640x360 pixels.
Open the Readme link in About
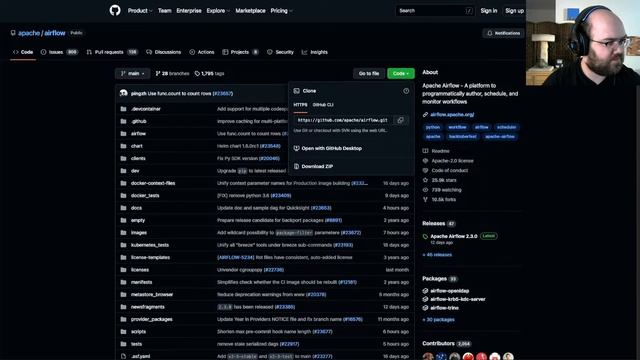point(440,151)
